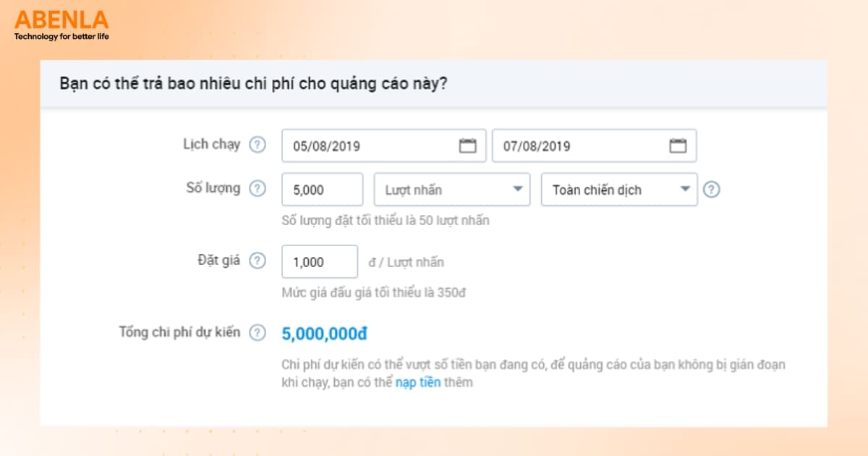This screenshot has height=456, width=868.
Task: Click the Tổng chi phí dự kiến label
Action: 179,332
